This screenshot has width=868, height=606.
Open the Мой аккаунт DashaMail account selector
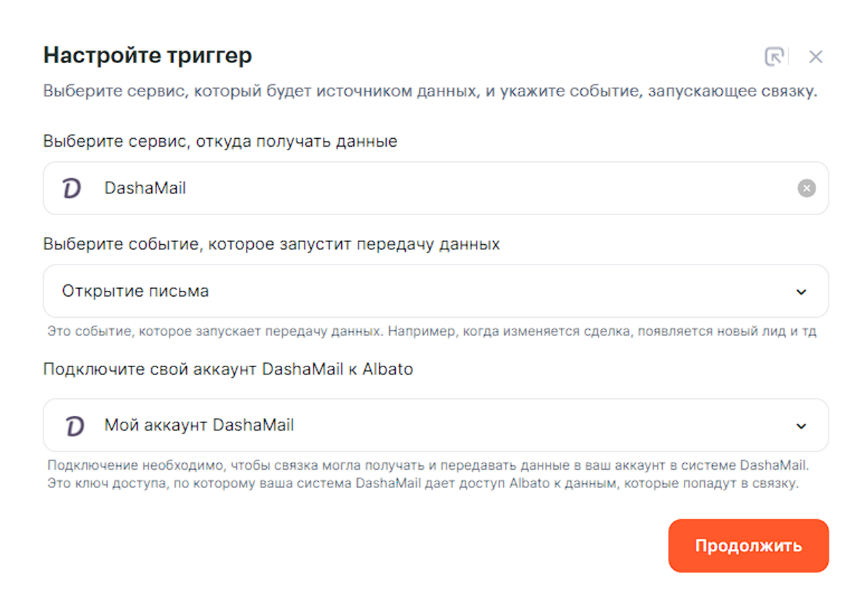[421, 426]
